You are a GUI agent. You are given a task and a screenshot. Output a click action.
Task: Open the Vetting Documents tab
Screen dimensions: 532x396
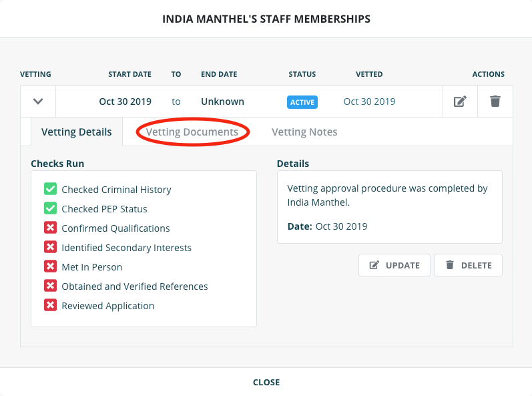pyautogui.click(x=192, y=132)
